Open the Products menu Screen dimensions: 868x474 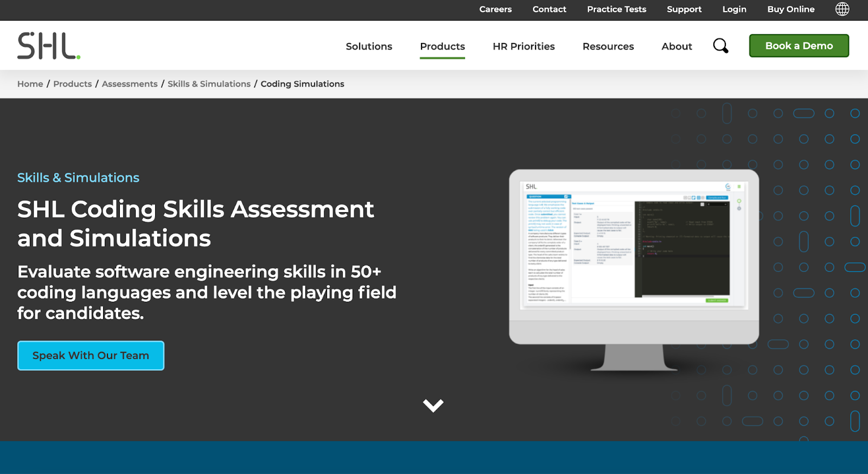coord(442,47)
